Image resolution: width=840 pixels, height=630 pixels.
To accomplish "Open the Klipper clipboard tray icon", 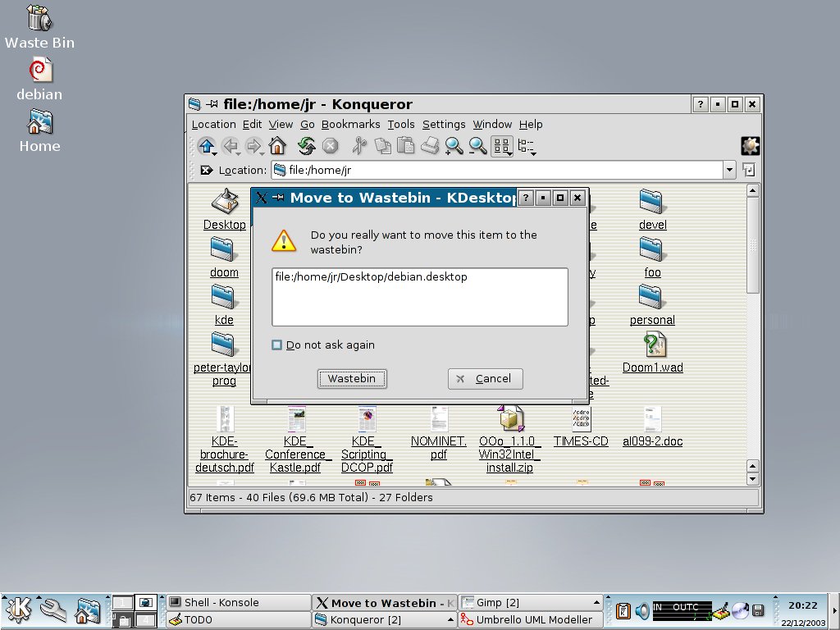I will click(x=623, y=610).
